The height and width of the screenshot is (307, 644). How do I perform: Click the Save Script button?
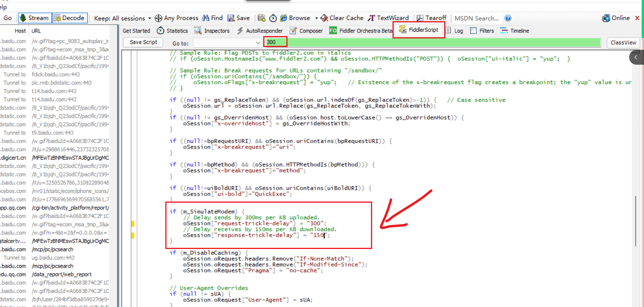pyautogui.click(x=143, y=42)
